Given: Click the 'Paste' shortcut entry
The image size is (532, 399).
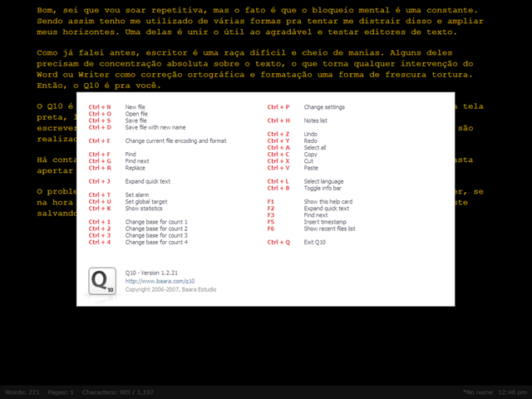Looking at the screenshot, I should pyautogui.click(x=311, y=168).
